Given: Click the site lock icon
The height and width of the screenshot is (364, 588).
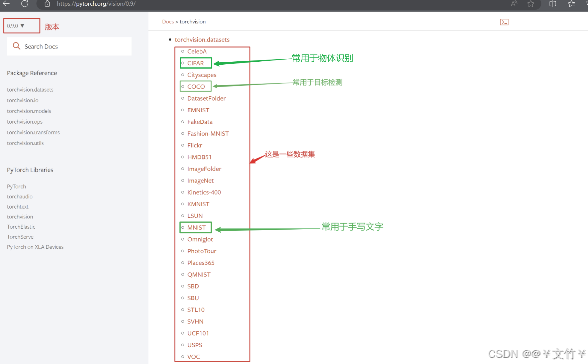Looking at the screenshot, I should 47,4.
